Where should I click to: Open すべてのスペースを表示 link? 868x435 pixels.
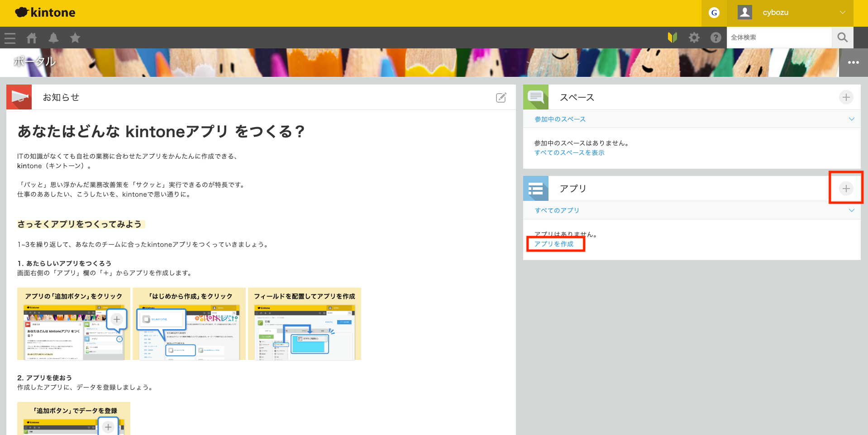click(569, 153)
